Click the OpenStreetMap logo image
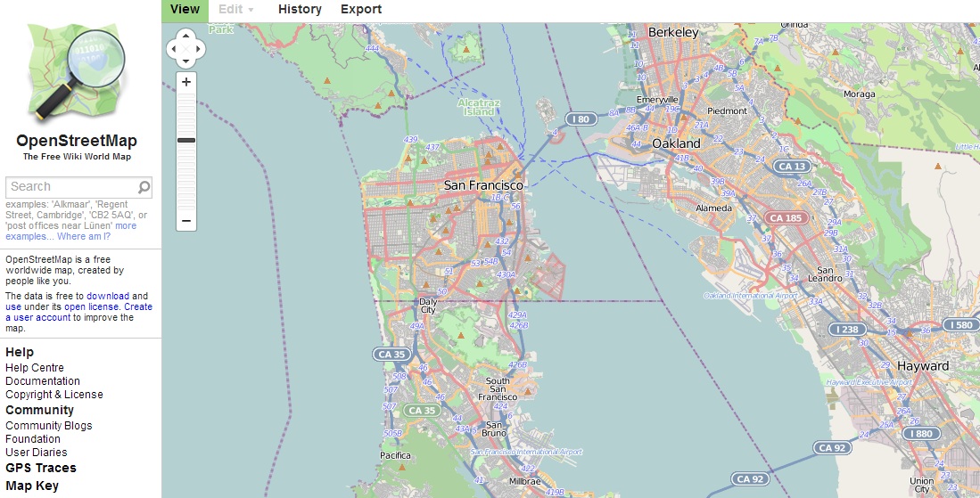The height and width of the screenshot is (498, 980). pyautogui.click(x=77, y=72)
